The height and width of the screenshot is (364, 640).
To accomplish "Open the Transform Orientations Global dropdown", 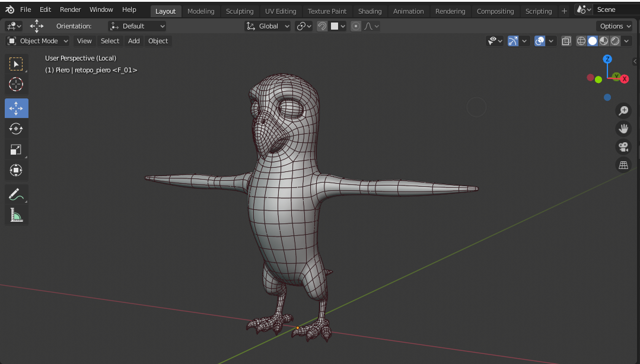I will click(267, 26).
